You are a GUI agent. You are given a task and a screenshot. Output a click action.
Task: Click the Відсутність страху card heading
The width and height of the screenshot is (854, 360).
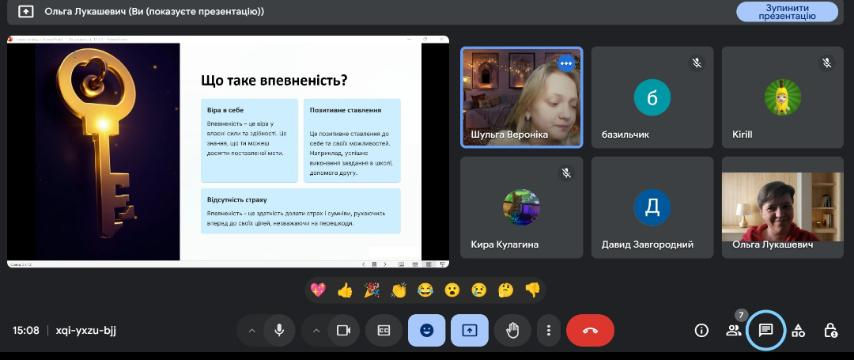(x=237, y=200)
